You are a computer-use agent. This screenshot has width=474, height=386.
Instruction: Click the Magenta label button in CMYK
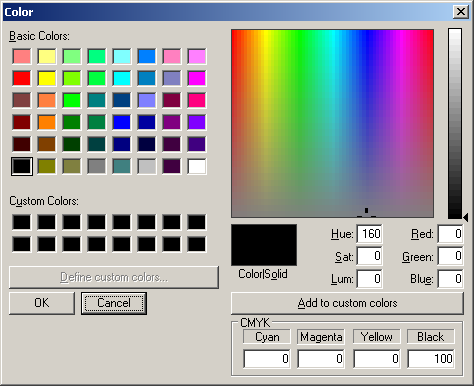coord(321,337)
